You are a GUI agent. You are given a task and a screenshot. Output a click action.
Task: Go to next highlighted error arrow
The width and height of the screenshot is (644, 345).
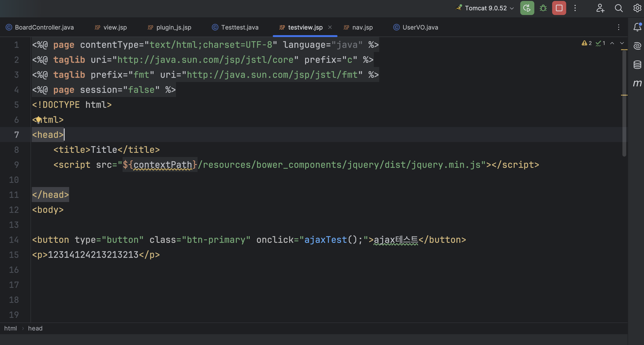pos(622,43)
